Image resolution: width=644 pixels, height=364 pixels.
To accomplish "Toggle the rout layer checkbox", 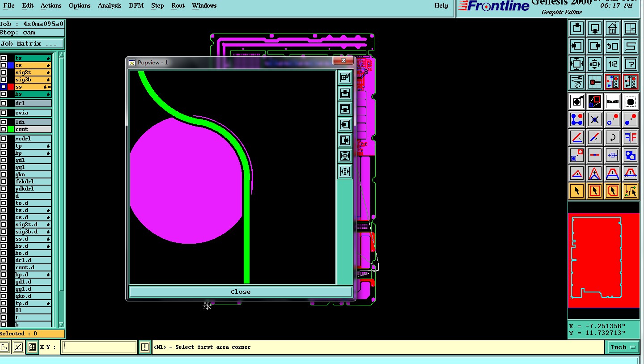I will [x=4, y=129].
